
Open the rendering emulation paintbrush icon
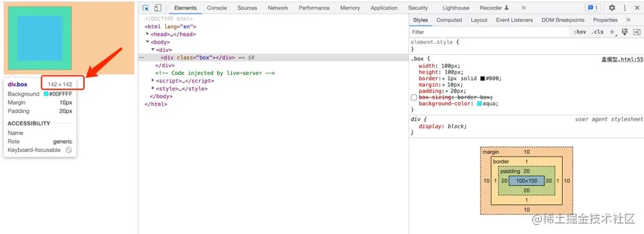tap(625, 32)
